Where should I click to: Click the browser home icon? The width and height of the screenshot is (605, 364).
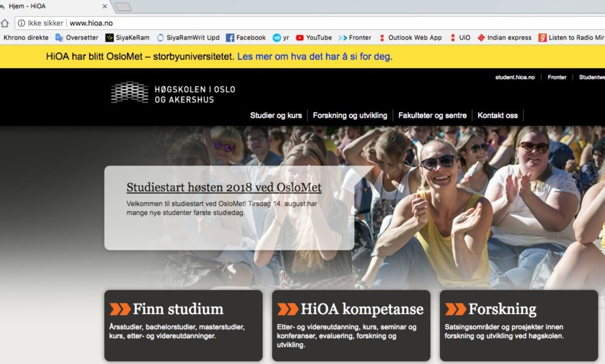pyautogui.click(x=5, y=23)
